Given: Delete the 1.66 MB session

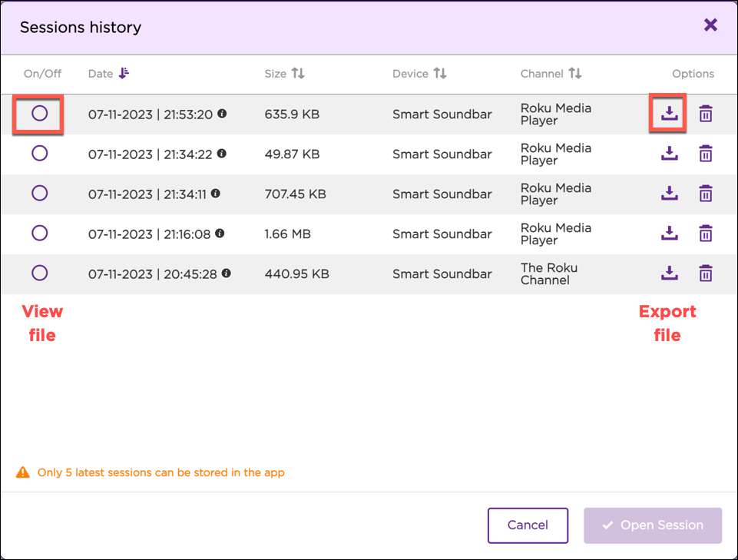Looking at the screenshot, I should (x=706, y=234).
